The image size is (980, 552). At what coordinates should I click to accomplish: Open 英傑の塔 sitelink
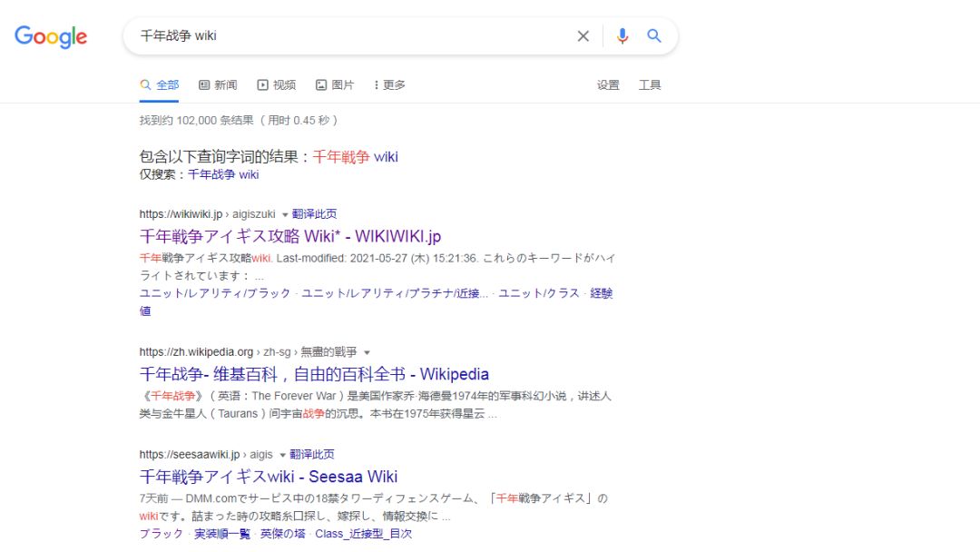coord(282,533)
